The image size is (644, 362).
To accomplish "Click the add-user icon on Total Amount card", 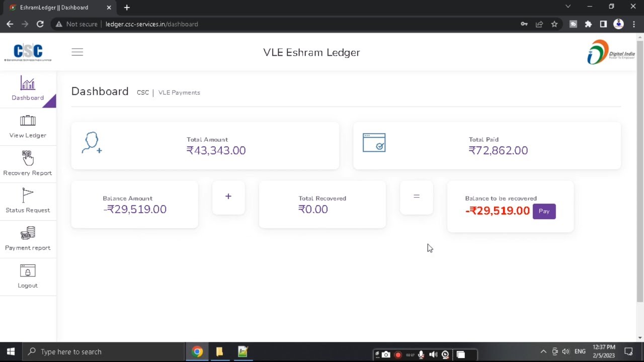I will [92, 143].
